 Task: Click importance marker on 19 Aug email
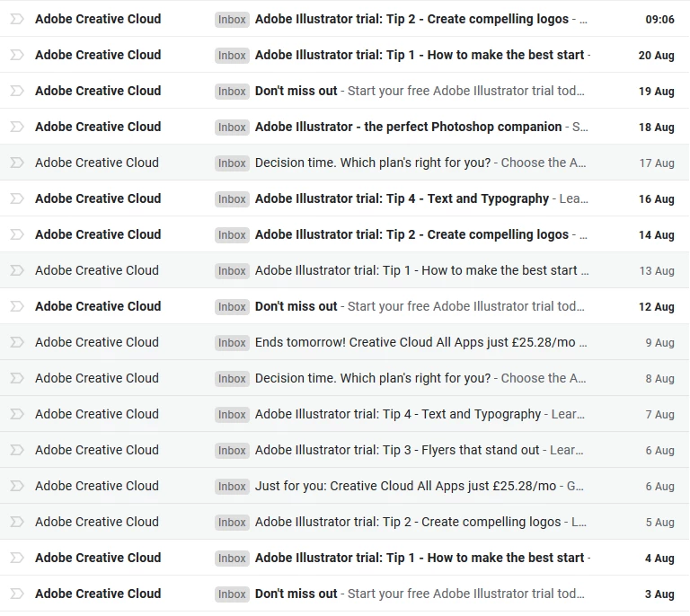17,91
